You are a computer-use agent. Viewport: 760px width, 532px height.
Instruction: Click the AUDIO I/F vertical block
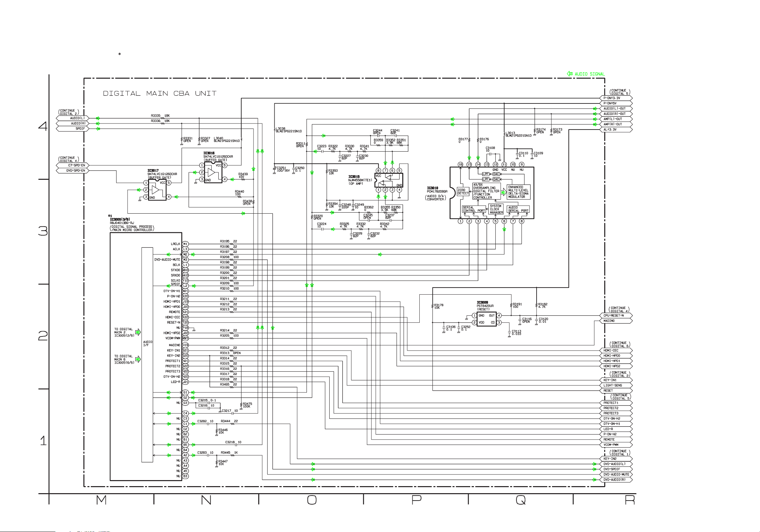tap(147, 344)
